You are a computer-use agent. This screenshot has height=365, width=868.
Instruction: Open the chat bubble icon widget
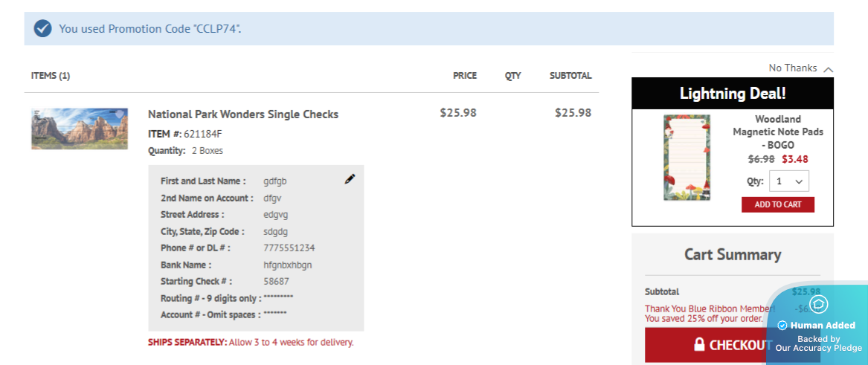(819, 304)
